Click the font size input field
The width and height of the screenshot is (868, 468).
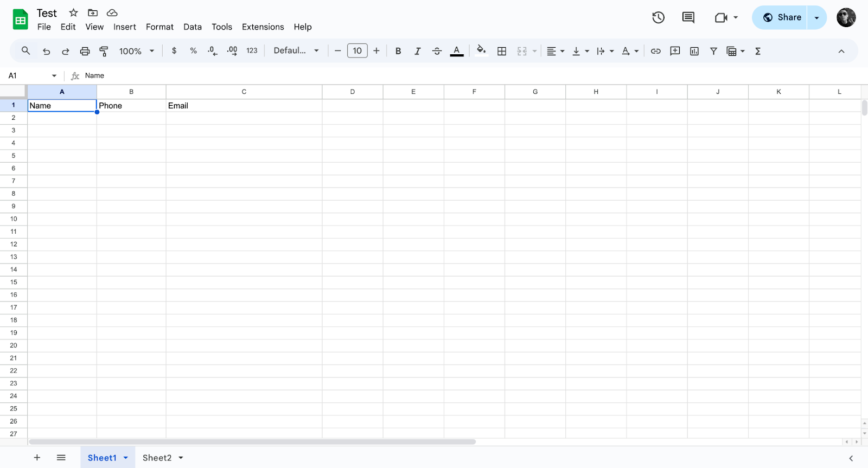tap(357, 51)
